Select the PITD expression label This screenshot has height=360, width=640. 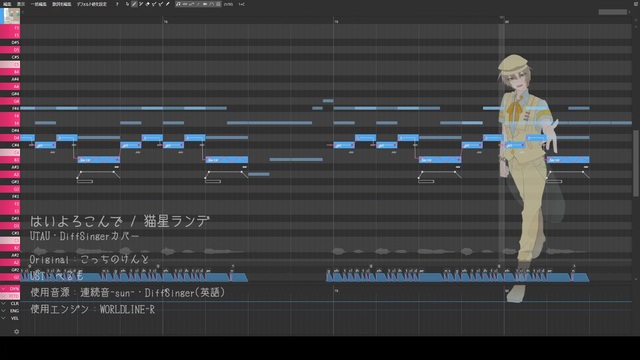[x=14, y=296]
